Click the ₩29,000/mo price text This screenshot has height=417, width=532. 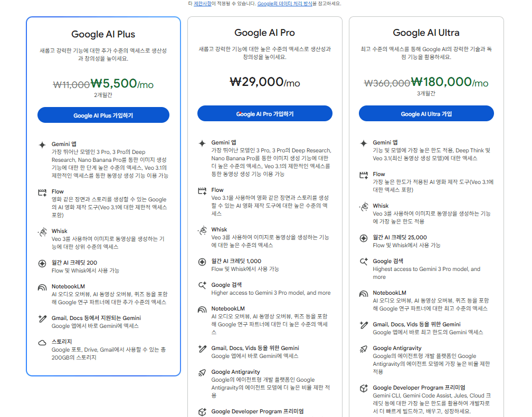coord(264,82)
